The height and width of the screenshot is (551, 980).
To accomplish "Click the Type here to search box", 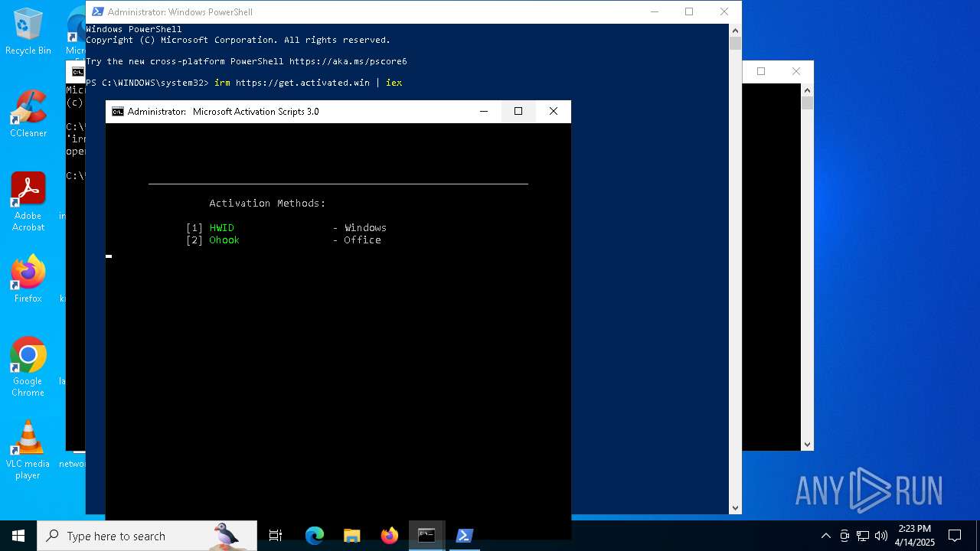I will tap(147, 536).
